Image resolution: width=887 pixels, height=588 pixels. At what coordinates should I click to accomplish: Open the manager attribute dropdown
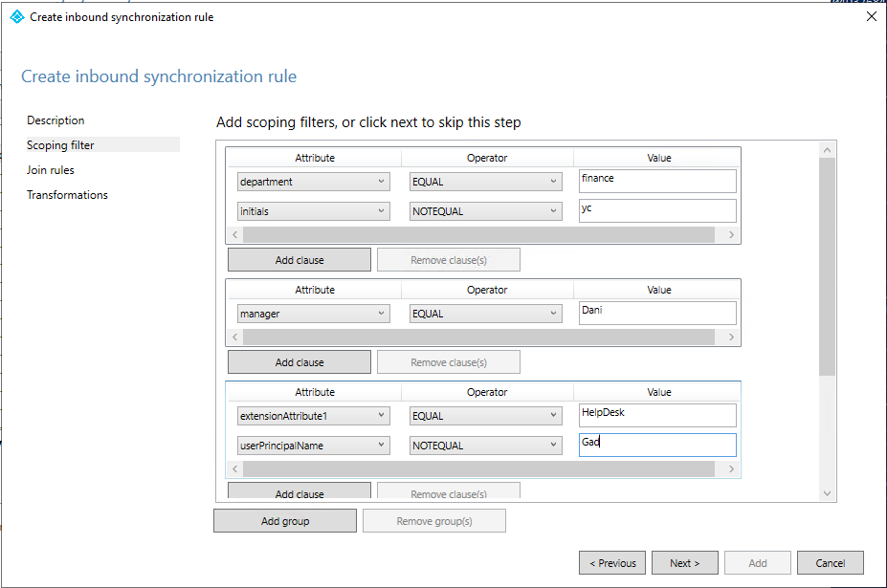314,314
